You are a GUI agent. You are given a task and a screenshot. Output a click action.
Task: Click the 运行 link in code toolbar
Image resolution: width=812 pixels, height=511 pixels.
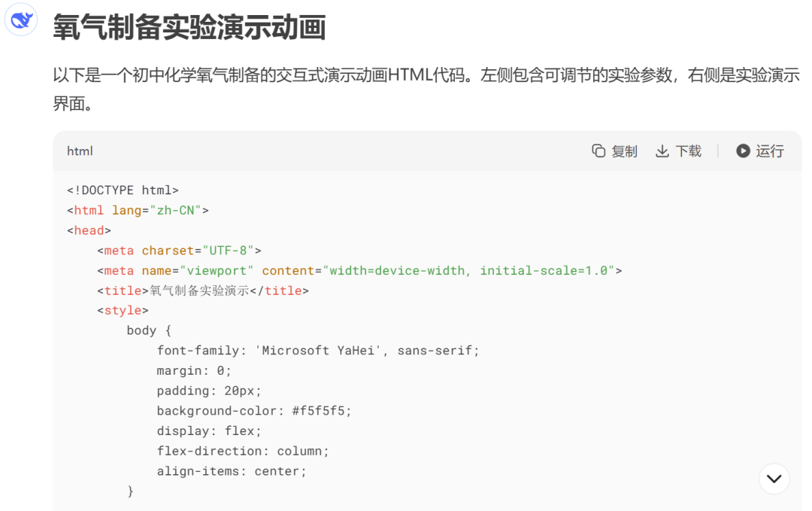coord(768,151)
